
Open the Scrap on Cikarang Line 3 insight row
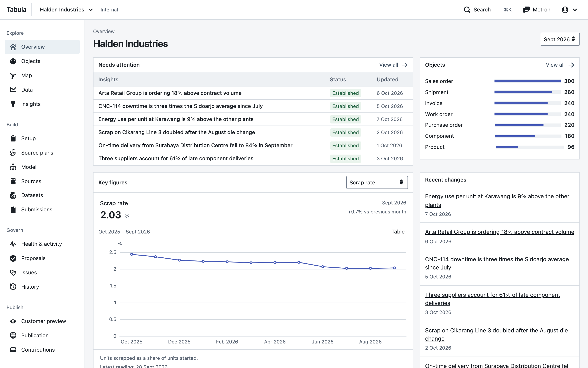[253, 132]
